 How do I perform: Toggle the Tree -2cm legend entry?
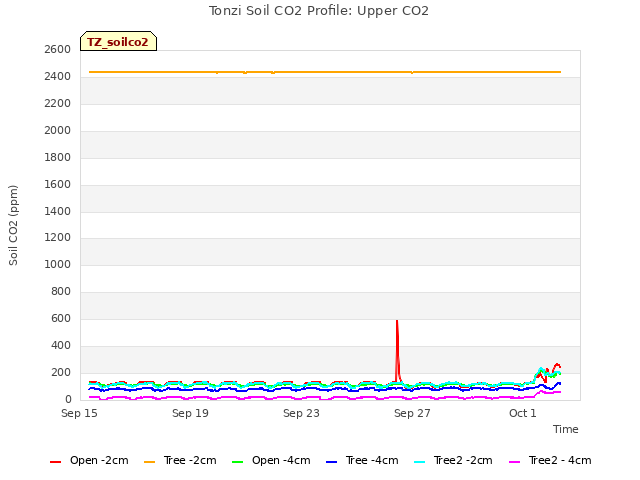coord(180,460)
